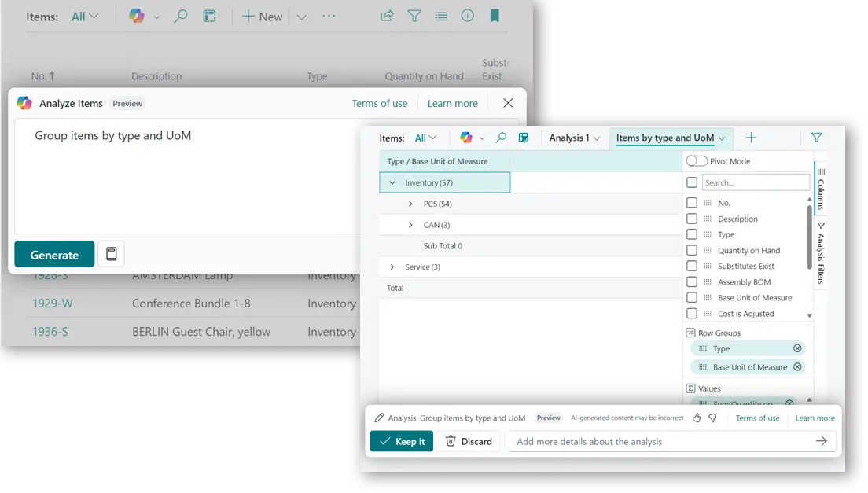Click edit pencil icon beside Analysis label
Screen dimensions: 868x493
pos(379,418)
